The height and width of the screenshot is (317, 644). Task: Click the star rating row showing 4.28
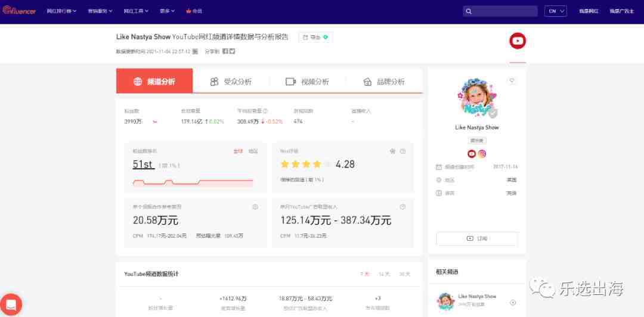(306, 164)
